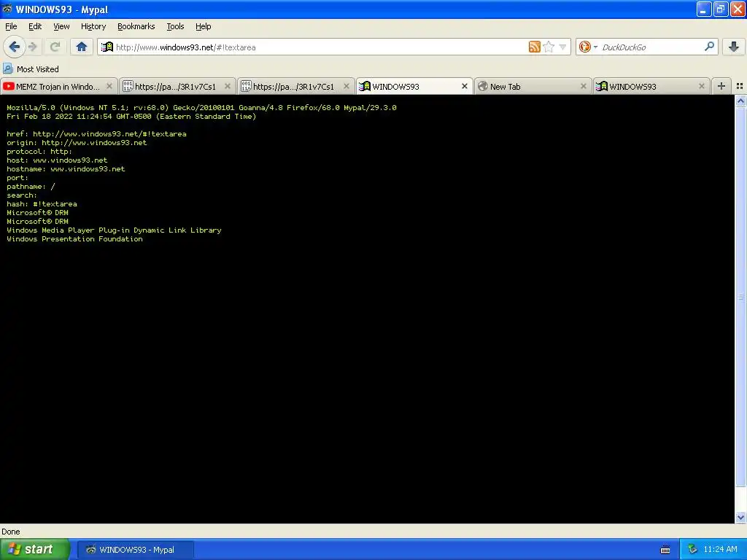Click the 'hostname: www.windows93.net' line
The image size is (747, 560).
click(66, 168)
